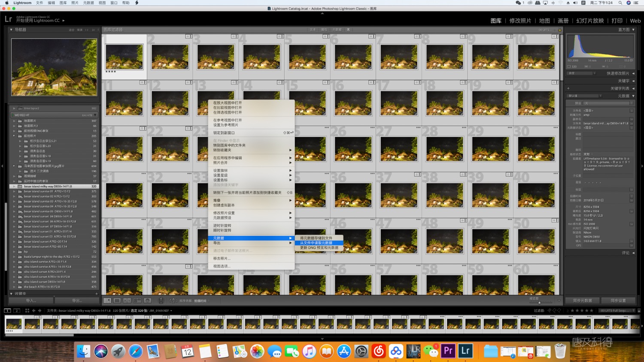This screenshot has width=644, height=362.
Task: Choose 更新 DNG 预览和元数据 submenu item
Action: (319, 247)
